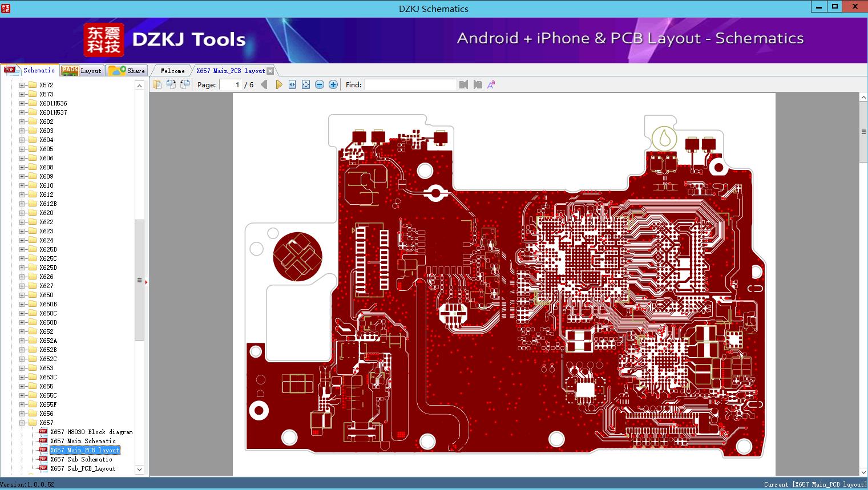Zoom in on the PCB layout
The width and height of the screenshot is (868, 490).
click(333, 84)
